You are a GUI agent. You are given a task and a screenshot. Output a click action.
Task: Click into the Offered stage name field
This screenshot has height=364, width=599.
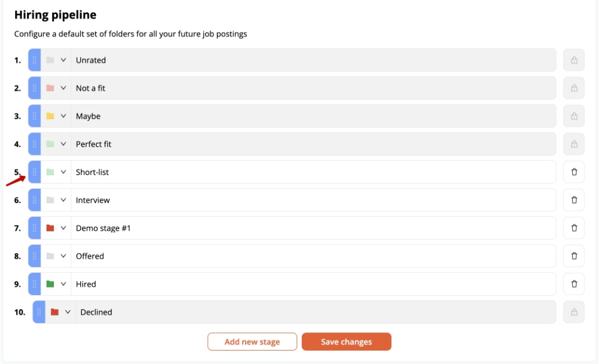pos(314,256)
